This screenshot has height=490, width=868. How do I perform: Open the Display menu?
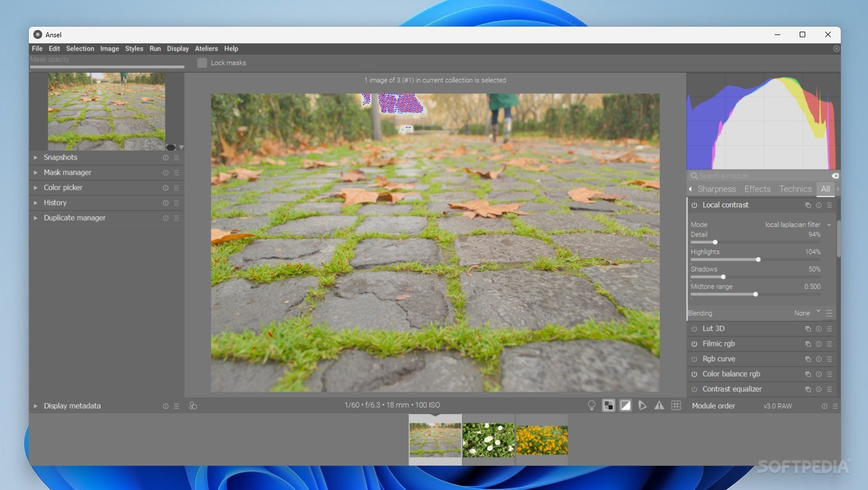click(178, 49)
